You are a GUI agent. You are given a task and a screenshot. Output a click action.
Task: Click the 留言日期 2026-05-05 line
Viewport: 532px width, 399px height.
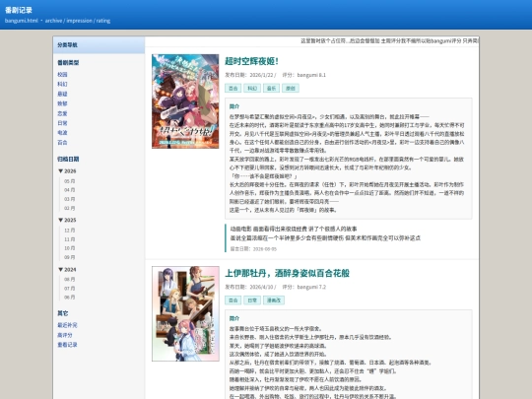253,249
